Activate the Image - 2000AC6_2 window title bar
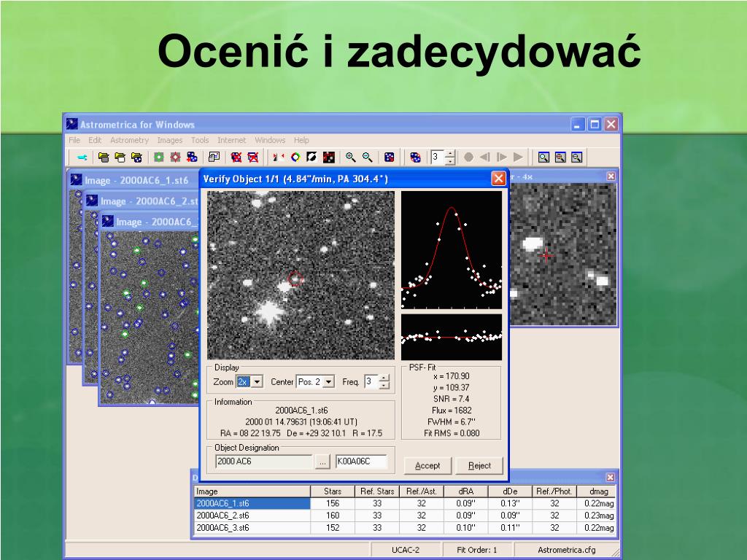The height and width of the screenshot is (560, 747). click(142, 201)
